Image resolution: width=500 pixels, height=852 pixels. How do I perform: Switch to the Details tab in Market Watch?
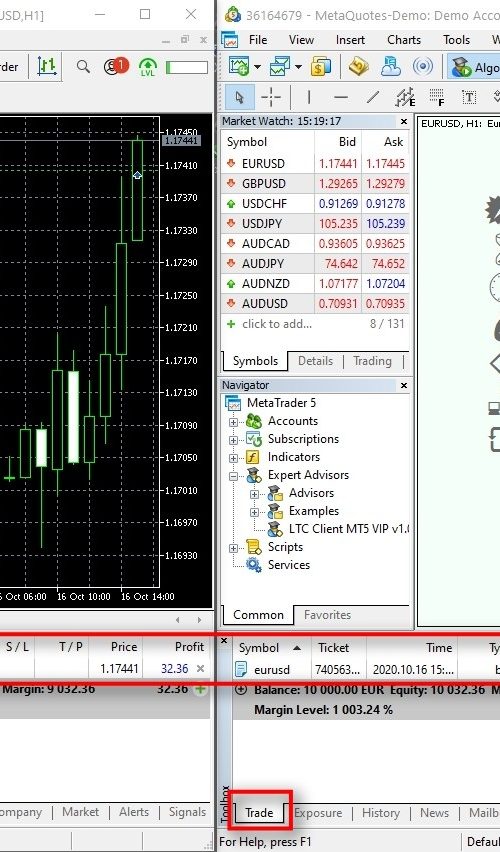click(315, 361)
